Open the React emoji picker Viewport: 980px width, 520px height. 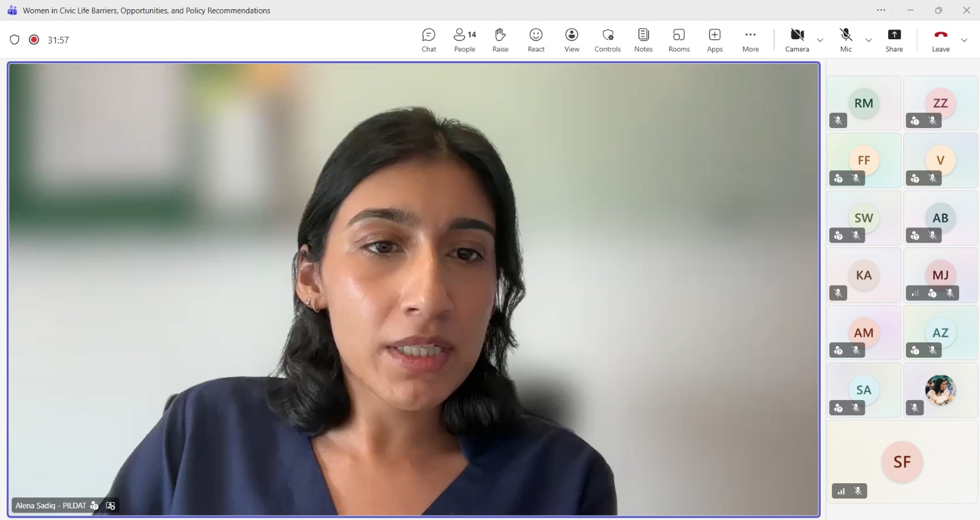click(x=536, y=40)
